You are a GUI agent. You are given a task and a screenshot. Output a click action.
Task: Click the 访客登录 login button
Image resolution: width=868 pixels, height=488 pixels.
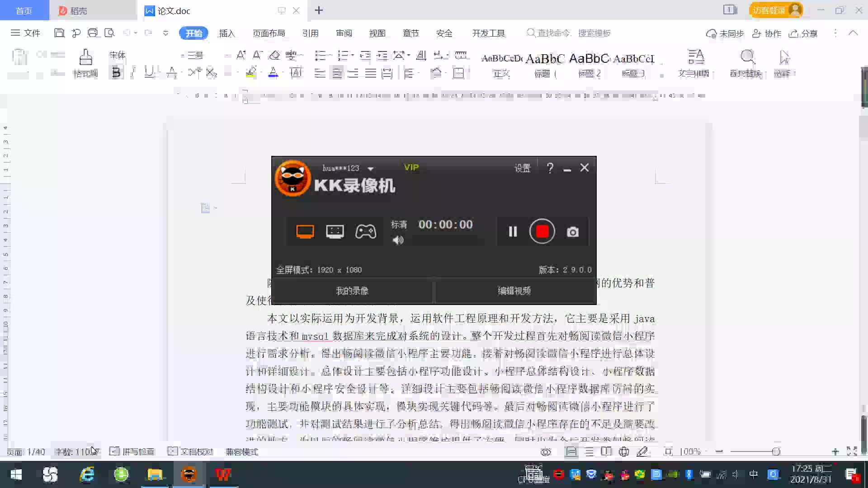tap(776, 10)
